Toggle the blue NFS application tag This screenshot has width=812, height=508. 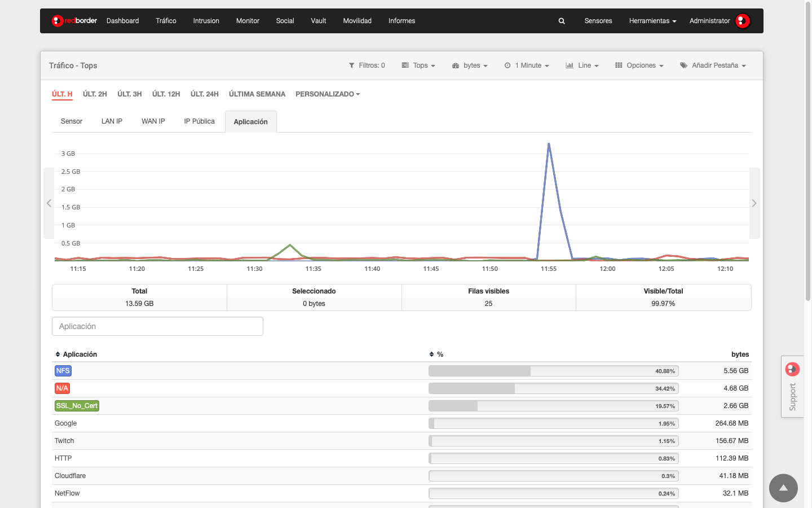63,371
